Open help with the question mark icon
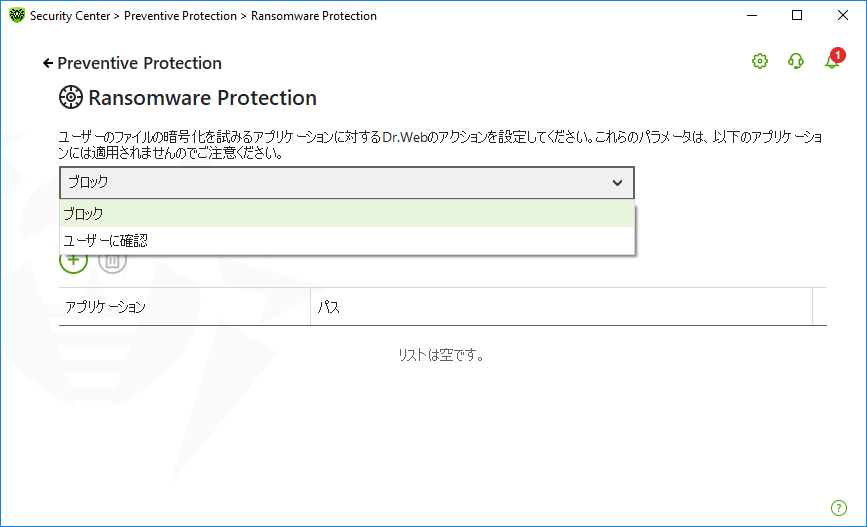 (x=838, y=508)
